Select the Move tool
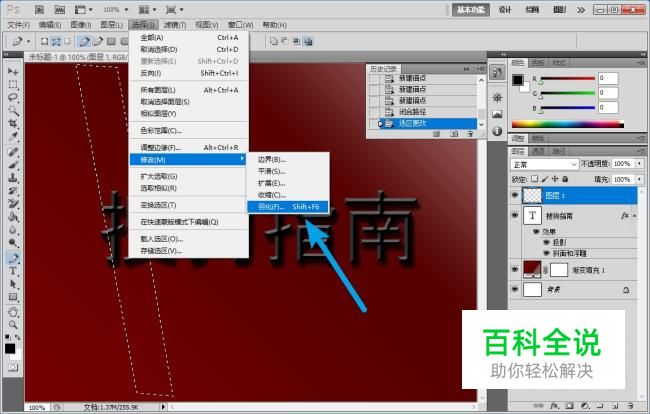This screenshot has width=650, height=414. 13,71
